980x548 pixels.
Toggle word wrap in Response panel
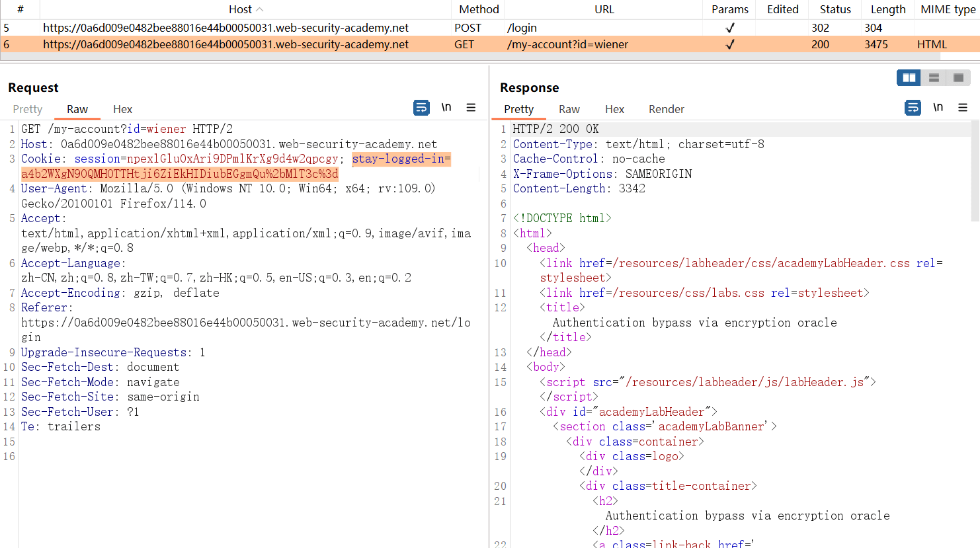pyautogui.click(x=913, y=108)
